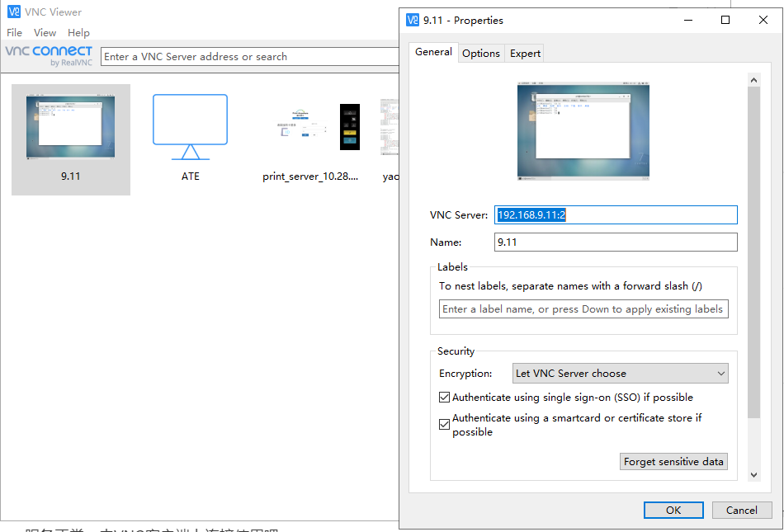The height and width of the screenshot is (532, 784).
Task: Close the 9.11 Properties dialog
Action: (x=763, y=20)
